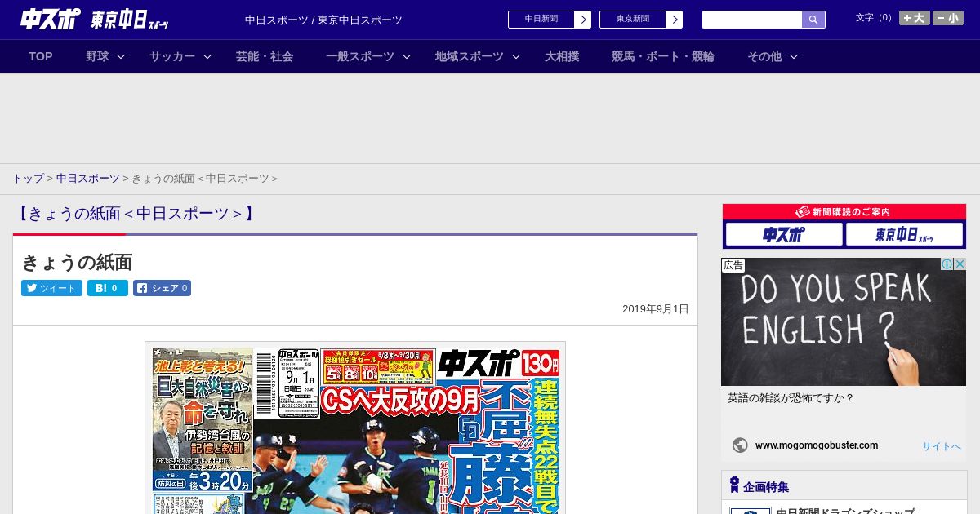
Task: Go to the TOP menu item
Action: click(41, 56)
